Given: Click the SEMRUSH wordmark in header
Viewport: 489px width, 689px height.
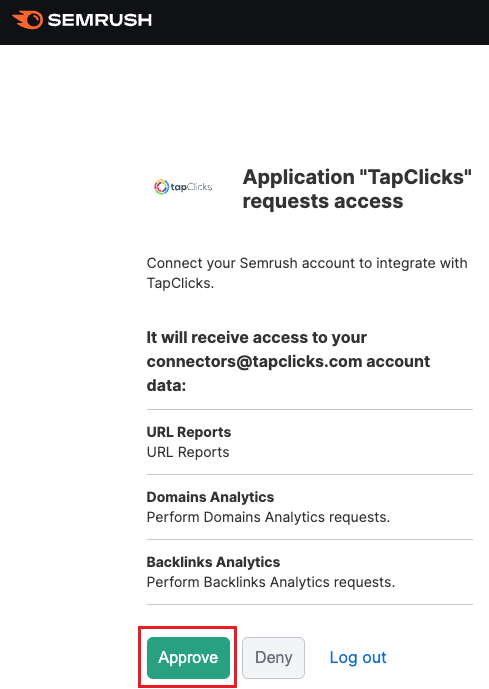Looking at the screenshot, I should [x=100, y=20].
